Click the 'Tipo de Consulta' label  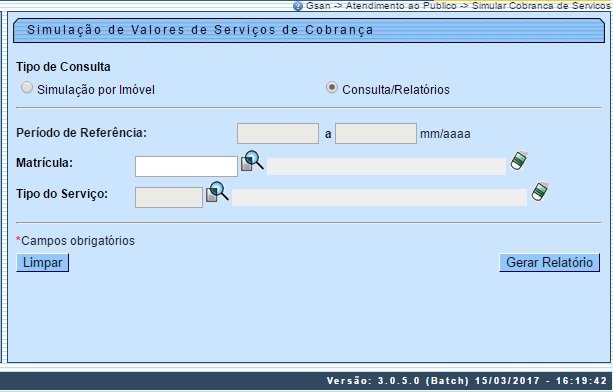click(63, 67)
